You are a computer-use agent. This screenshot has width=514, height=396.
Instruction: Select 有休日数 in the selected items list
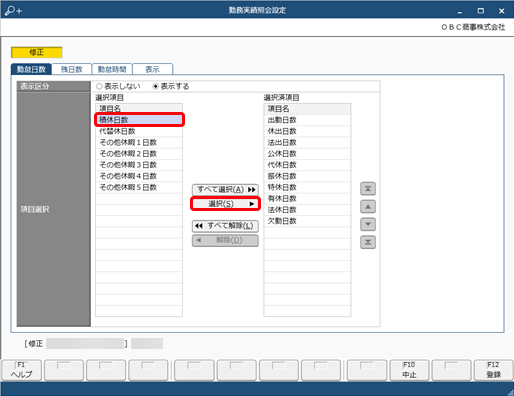click(x=307, y=198)
